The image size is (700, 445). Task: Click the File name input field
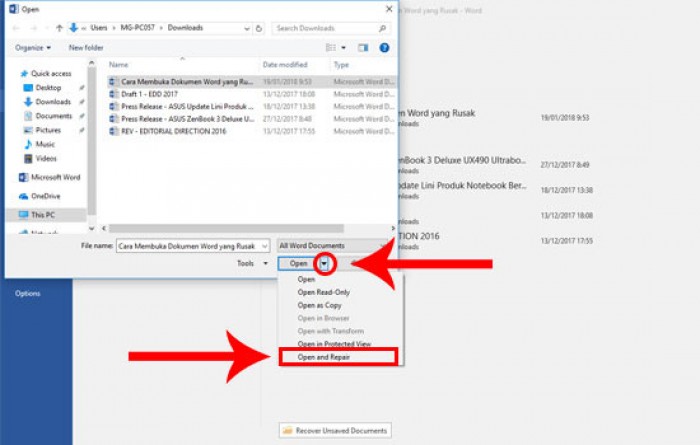point(193,246)
